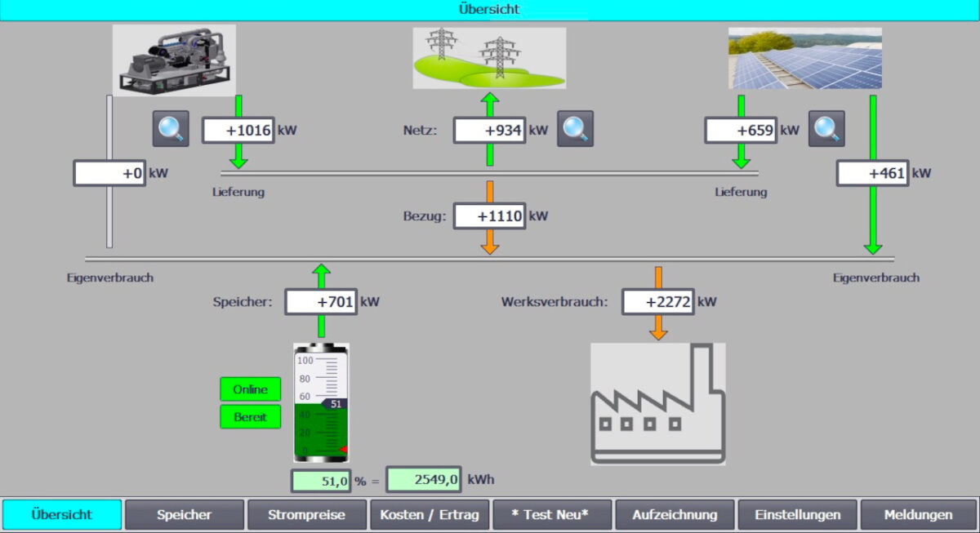Screen dimensions: 980x533
Task: Click the magnifier icon beside solar panels
Action: 826,129
